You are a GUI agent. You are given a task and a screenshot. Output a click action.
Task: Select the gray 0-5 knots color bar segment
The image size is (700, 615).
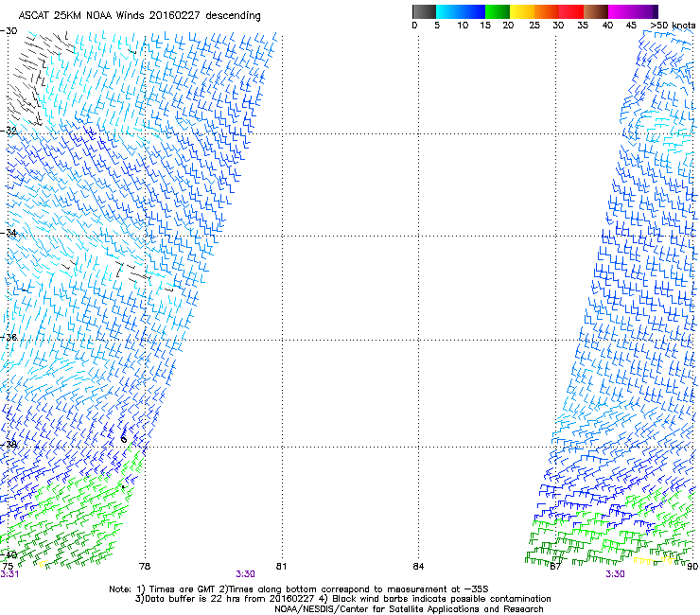click(x=424, y=11)
